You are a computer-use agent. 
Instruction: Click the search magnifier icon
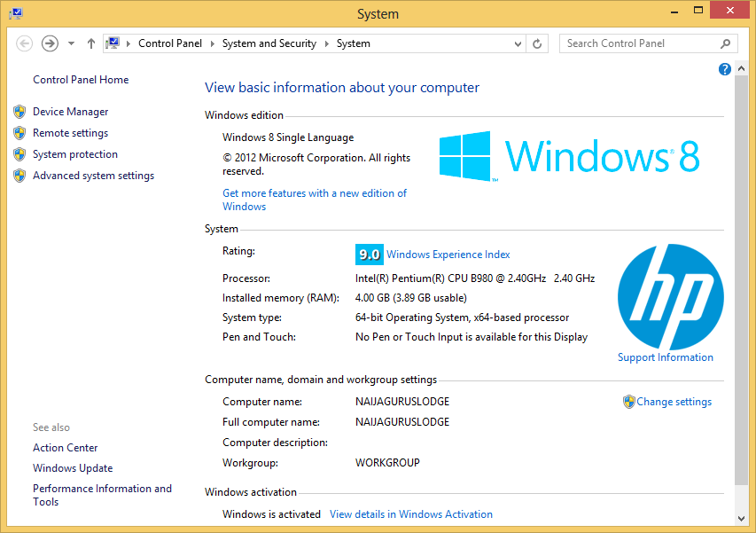pyautogui.click(x=725, y=43)
